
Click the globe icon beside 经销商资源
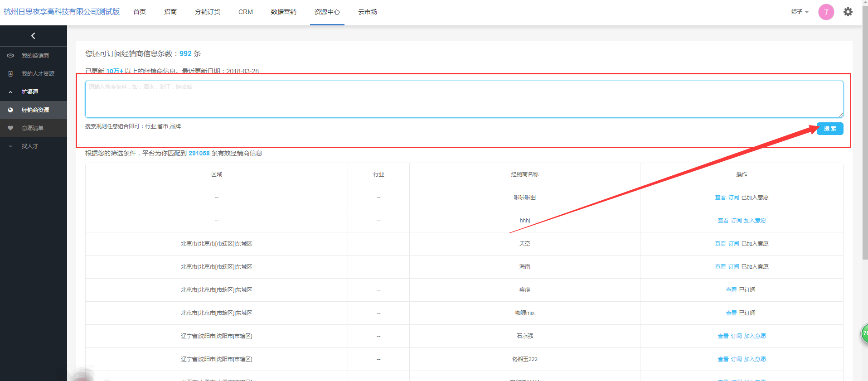[10, 110]
